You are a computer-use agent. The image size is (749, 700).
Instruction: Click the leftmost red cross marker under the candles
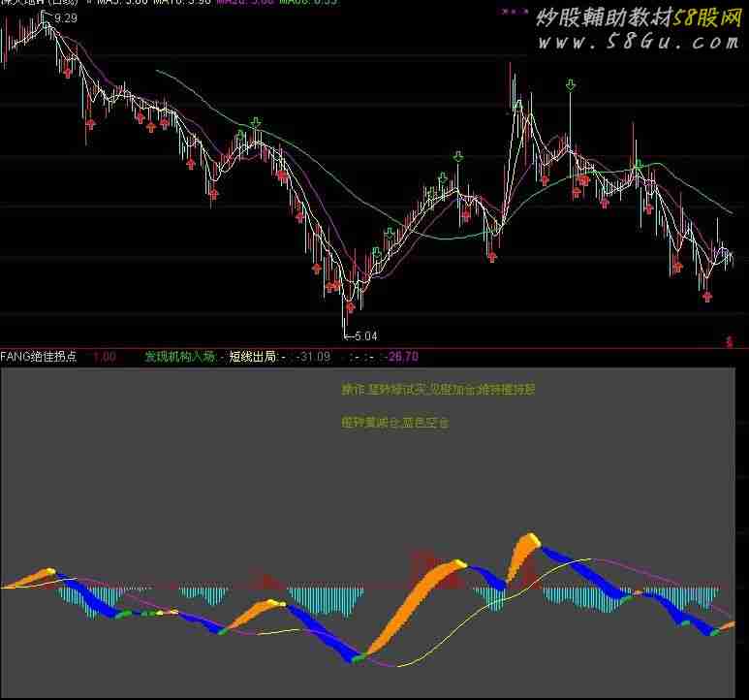coord(66,68)
